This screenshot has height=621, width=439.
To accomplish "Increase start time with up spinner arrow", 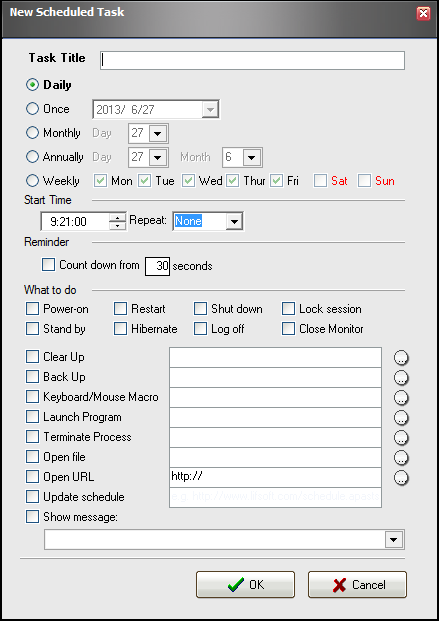I will point(117,217).
